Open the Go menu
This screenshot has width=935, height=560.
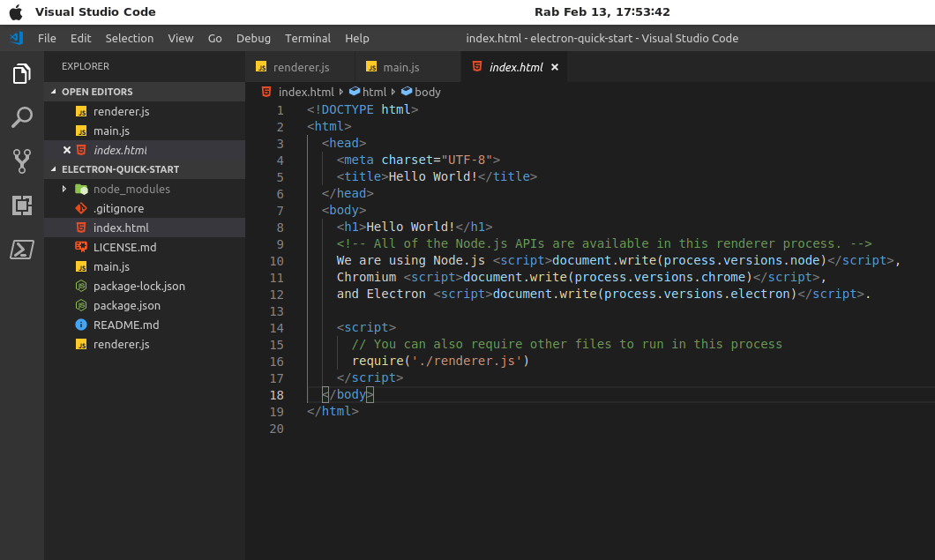click(x=214, y=38)
